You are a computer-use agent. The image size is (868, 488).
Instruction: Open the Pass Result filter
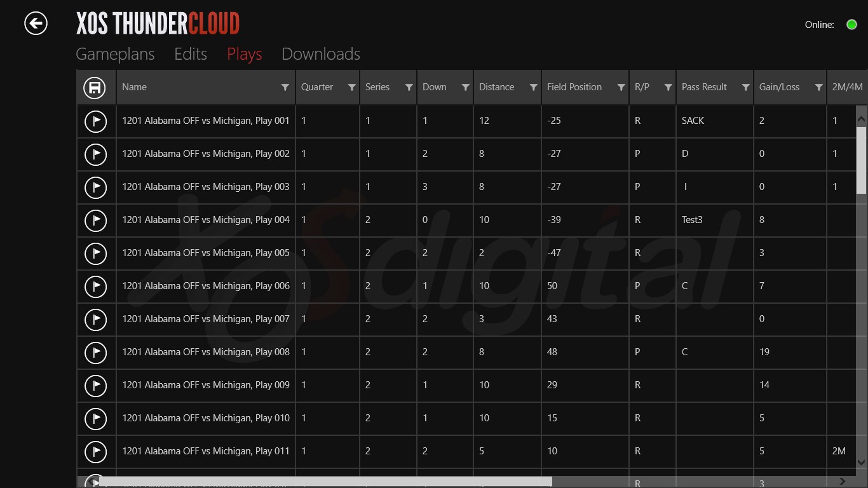point(745,87)
